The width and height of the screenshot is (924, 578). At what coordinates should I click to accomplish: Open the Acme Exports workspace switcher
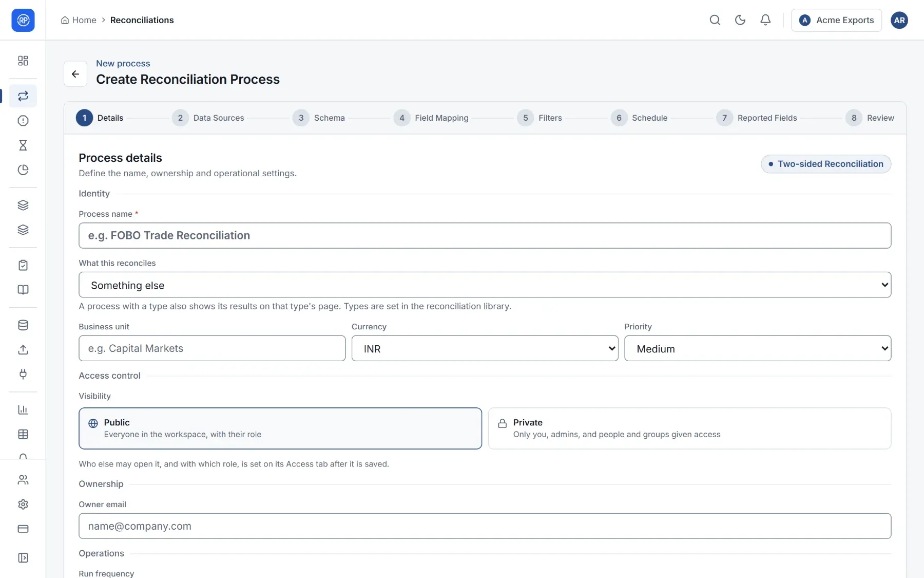tap(836, 20)
